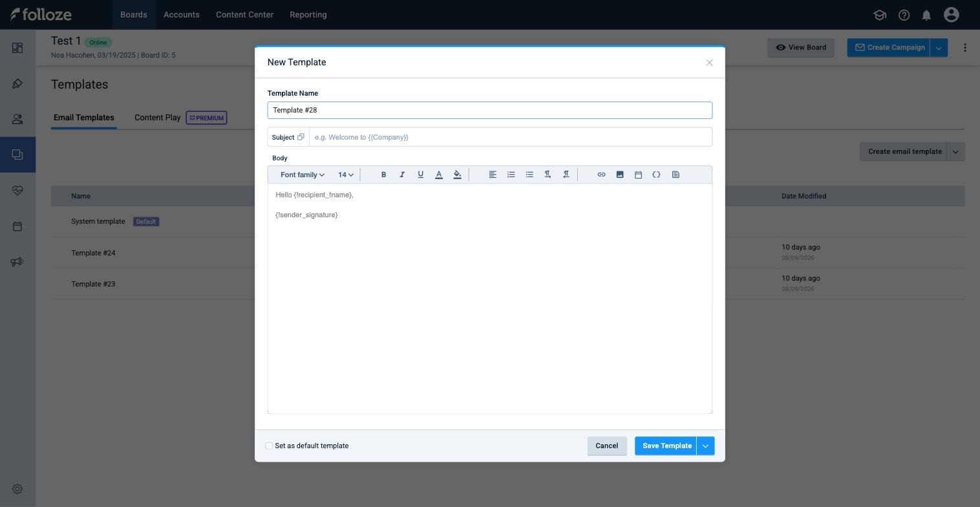980x507 pixels.
Task: Underline the selected body text
Action: pyautogui.click(x=420, y=175)
